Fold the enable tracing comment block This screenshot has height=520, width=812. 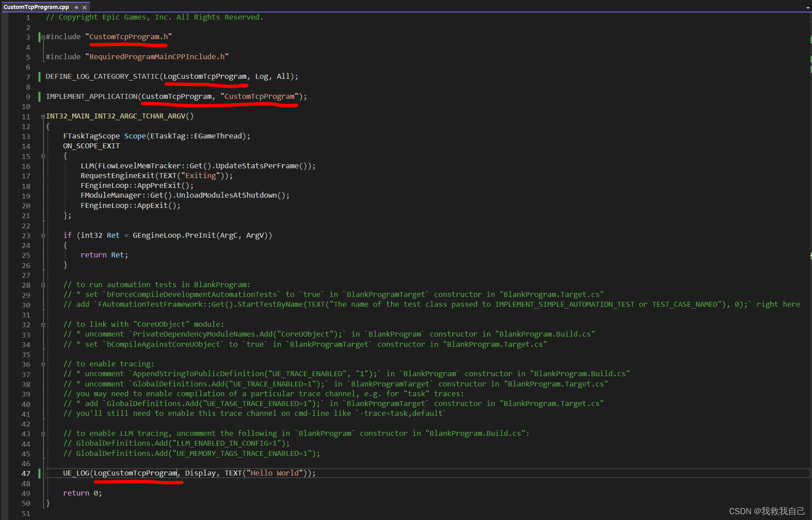[43, 364]
